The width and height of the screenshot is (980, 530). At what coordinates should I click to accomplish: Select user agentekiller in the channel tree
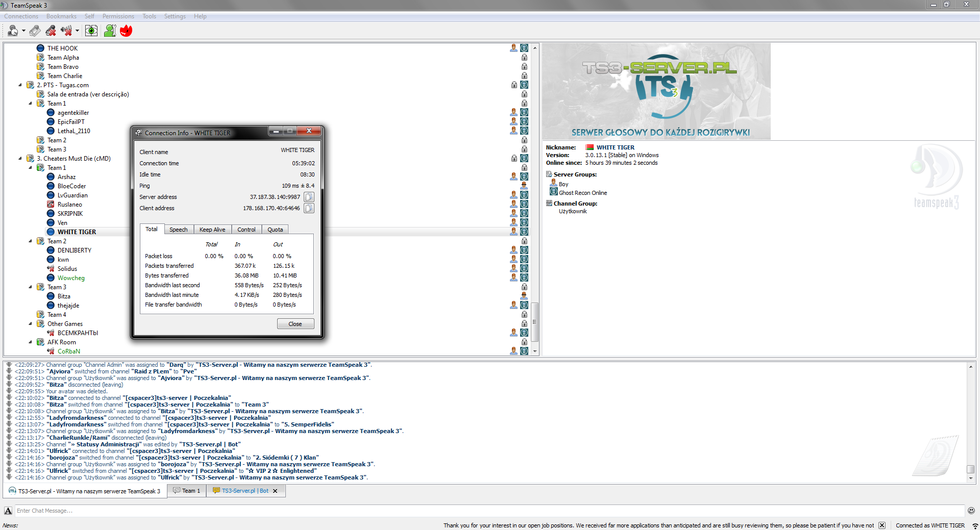73,113
